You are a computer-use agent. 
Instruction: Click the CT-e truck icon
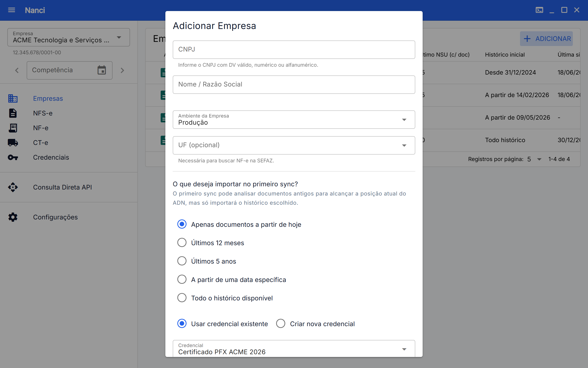click(x=13, y=143)
